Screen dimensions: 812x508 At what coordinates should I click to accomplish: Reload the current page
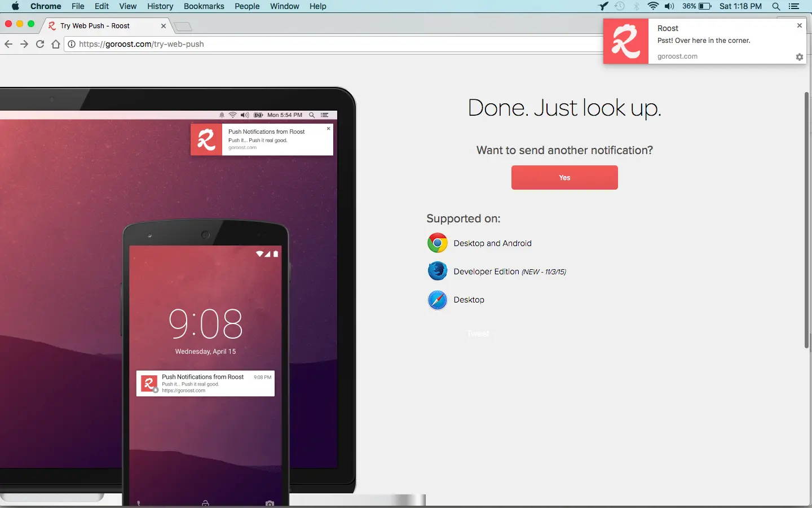[x=40, y=44]
